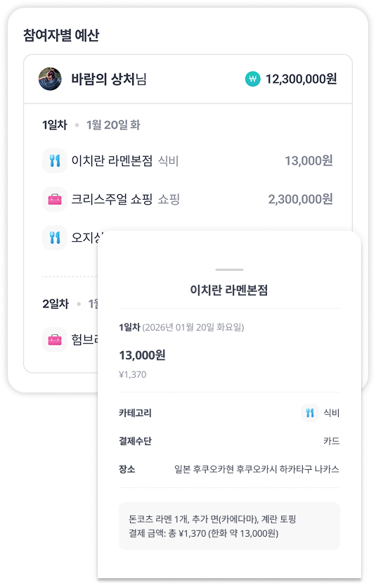Click the 12,300,000원 total budget
This screenshot has width=376, height=588.
[301, 79]
